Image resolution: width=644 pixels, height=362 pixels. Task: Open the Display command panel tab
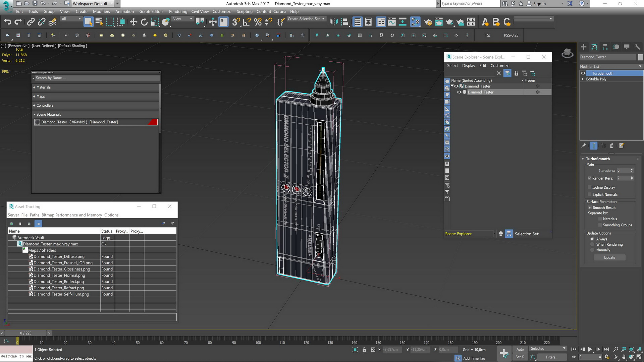627,47
